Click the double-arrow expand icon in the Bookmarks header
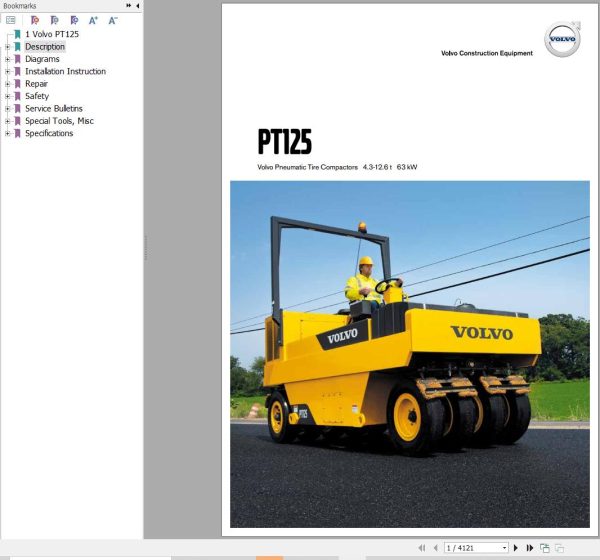Viewport: 600px width, 560px height. (129, 5)
